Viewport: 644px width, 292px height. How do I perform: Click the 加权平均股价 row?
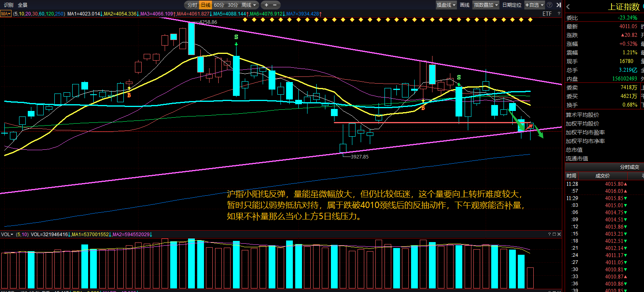pyautogui.click(x=604, y=124)
